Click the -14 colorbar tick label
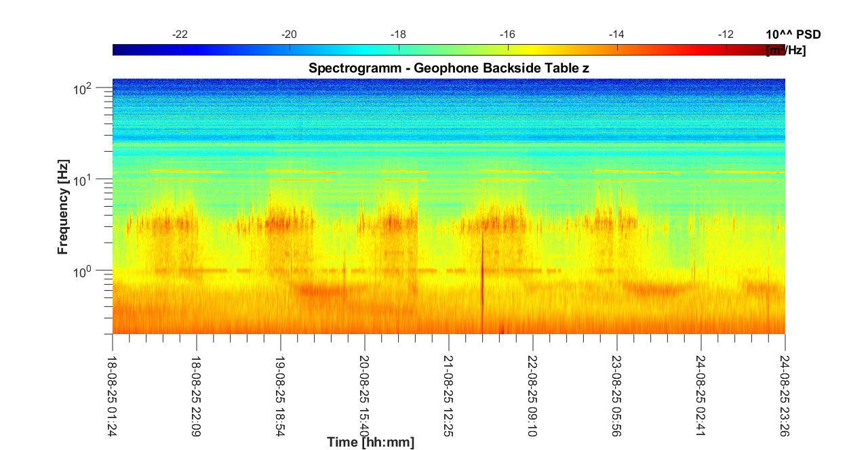The height and width of the screenshot is (450, 868). coord(616,35)
